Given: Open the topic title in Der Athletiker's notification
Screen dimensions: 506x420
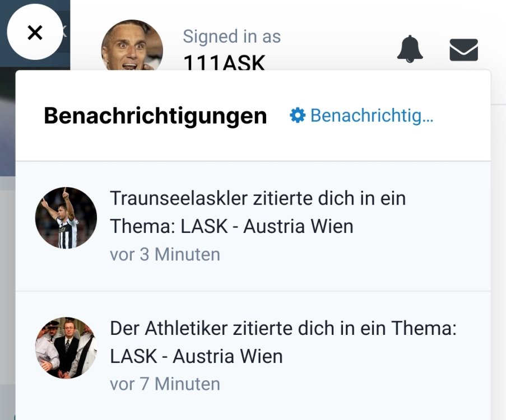Looking at the screenshot, I should [x=196, y=356].
